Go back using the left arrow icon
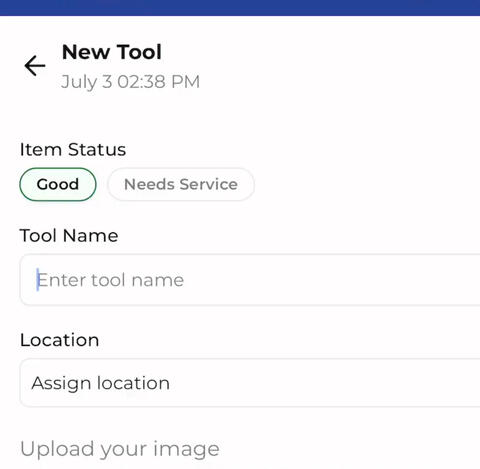The height and width of the screenshot is (469, 480). click(x=35, y=65)
